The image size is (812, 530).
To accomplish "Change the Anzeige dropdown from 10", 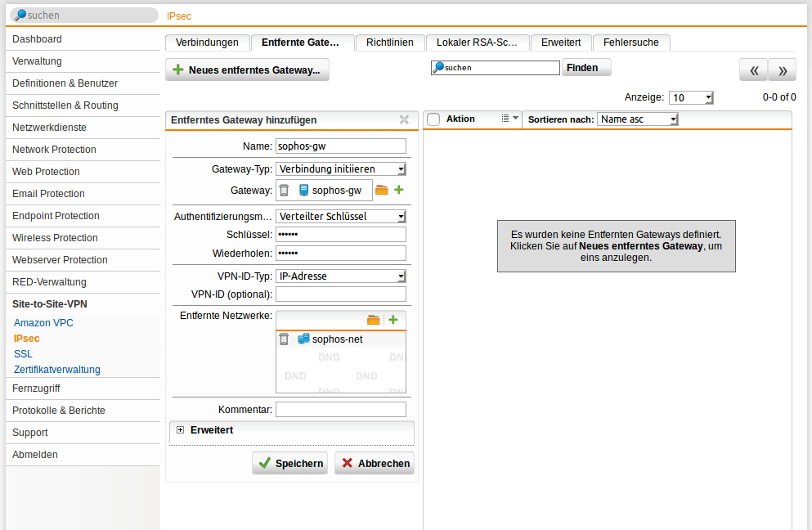I will click(x=691, y=97).
